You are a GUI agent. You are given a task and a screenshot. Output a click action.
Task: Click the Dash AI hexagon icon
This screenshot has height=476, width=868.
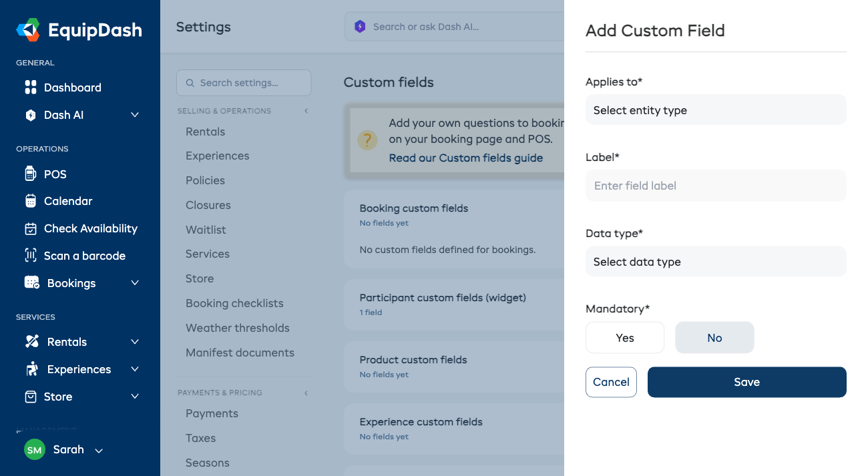click(30, 115)
